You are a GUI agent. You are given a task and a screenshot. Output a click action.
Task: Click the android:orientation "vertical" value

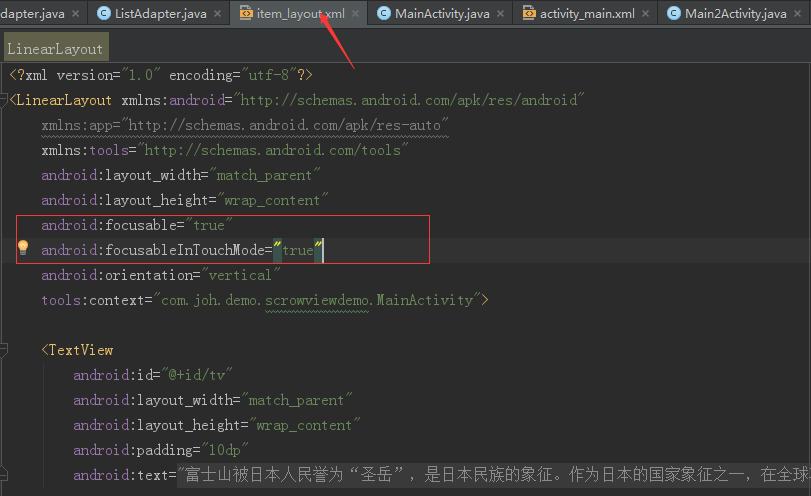click(x=240, y=275)
